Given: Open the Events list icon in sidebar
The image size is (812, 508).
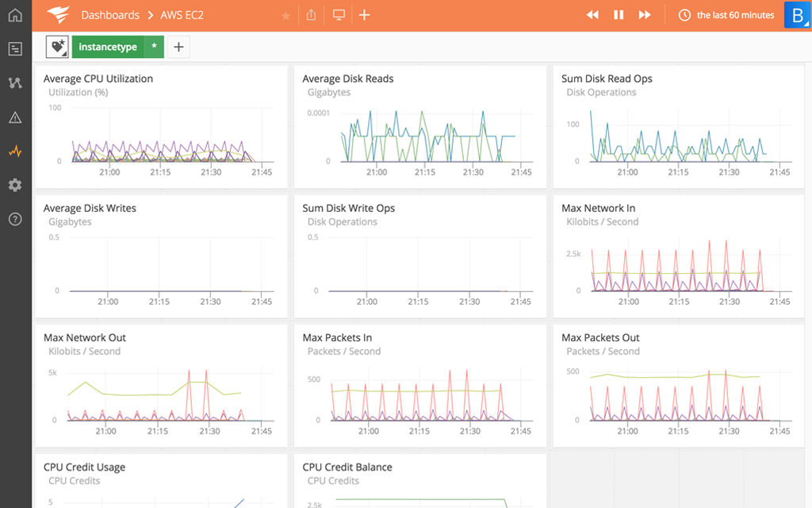Looking at the screenshot, I should [15, 49].
